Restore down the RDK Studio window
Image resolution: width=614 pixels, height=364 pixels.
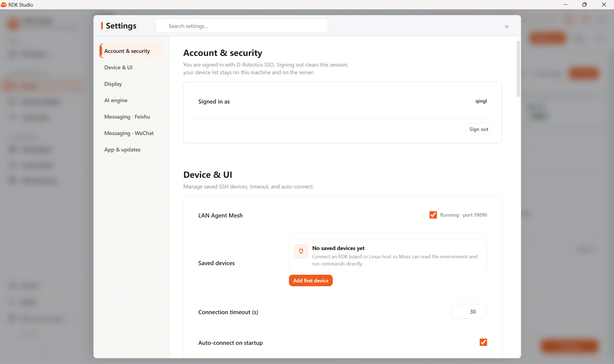tap(584, 5)
